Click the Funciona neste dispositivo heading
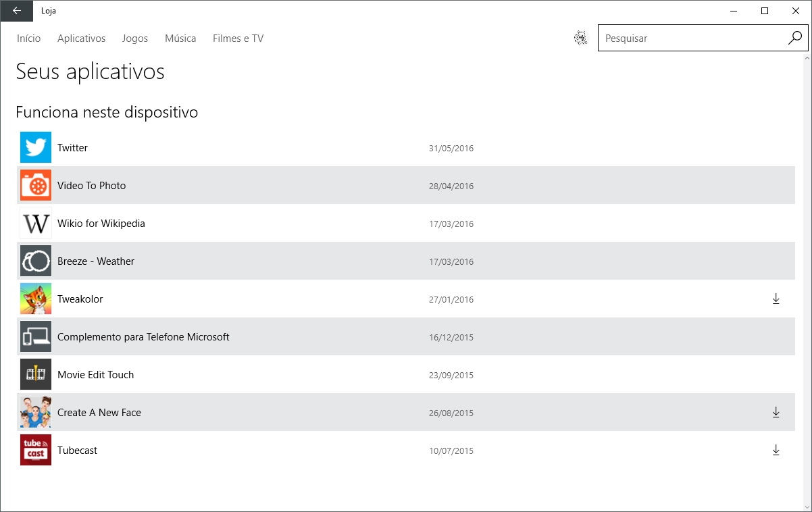Image resolution: width=812 pixels, height=512 pixels. pyautogui.click(x=107, y=112)
